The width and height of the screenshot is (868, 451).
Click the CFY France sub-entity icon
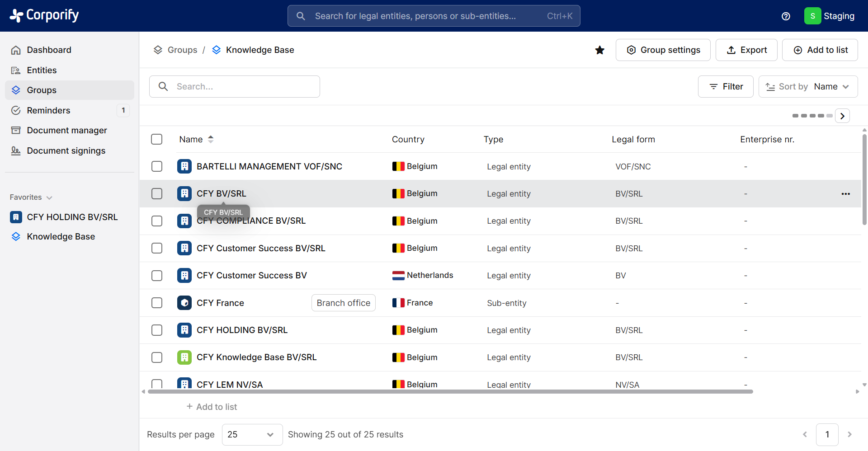(184, 303)
